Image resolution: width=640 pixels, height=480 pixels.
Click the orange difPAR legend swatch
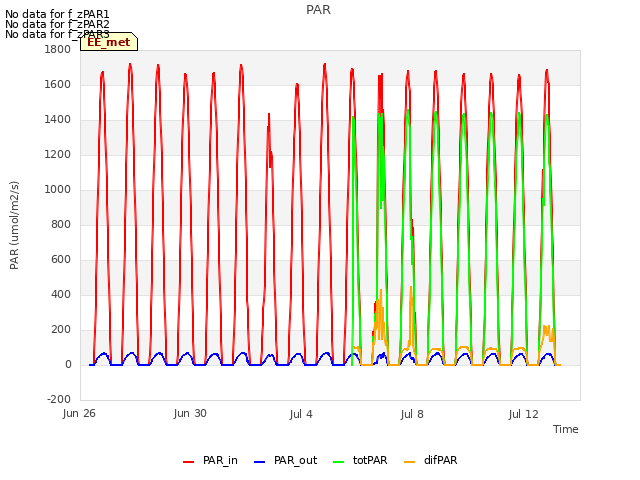coord(409,462)
